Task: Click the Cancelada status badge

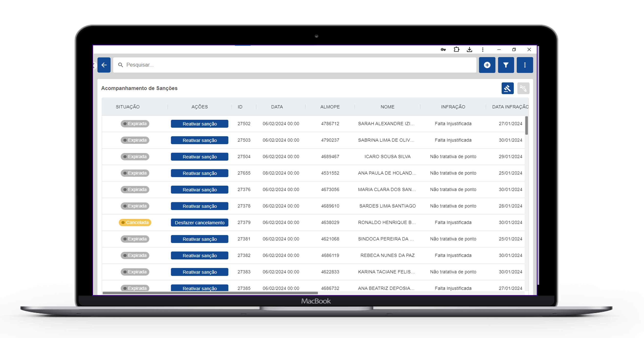Action: (x=135, y=222)
